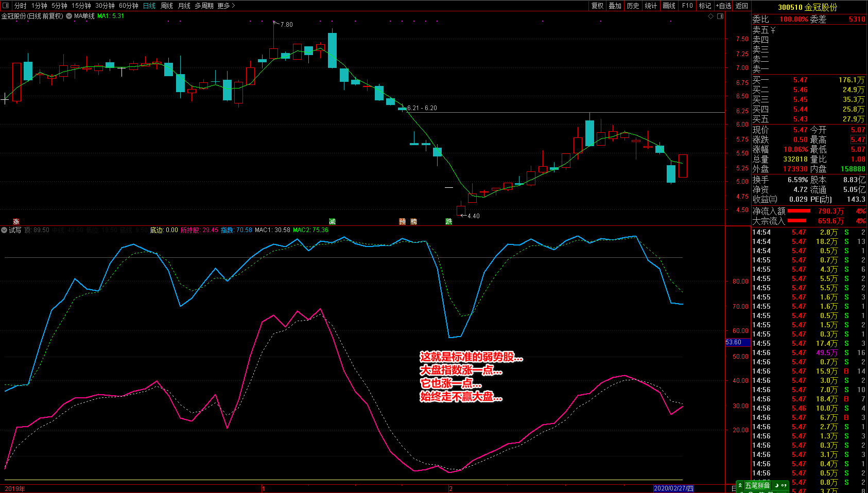The image size is (868, 493).
Task: Add stock with +自选 button
Action: (x=724, y=6)
